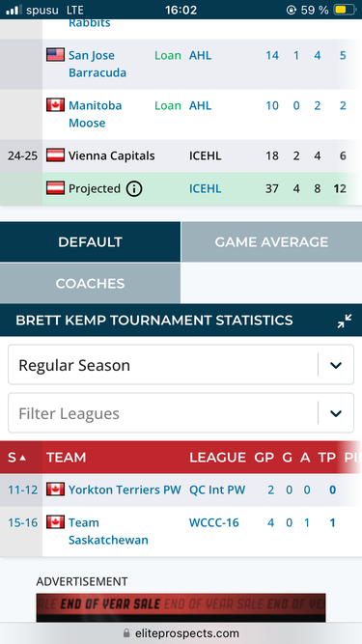
Task: Tap the USA flag beside San Jose Barracuda
Action: pyautogui.click(x=55, y=55)
